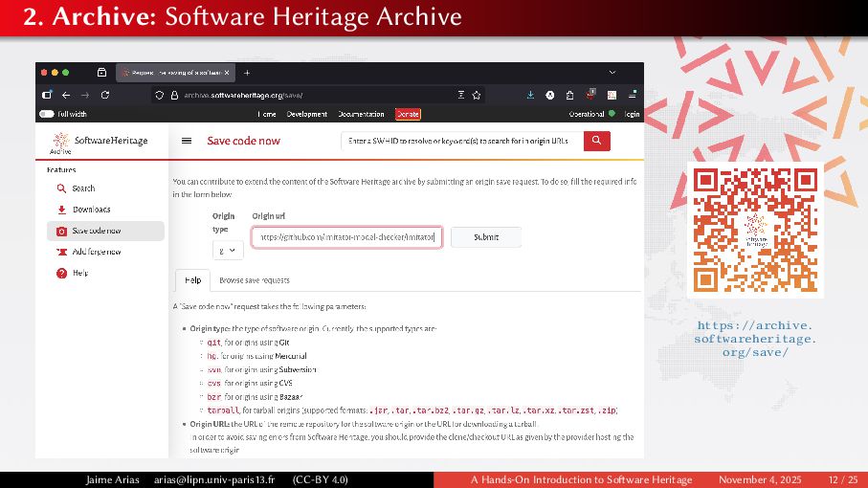Click the 'svn' origin type code word
This screenshot has height=488, width=868.
coord(213,369)
